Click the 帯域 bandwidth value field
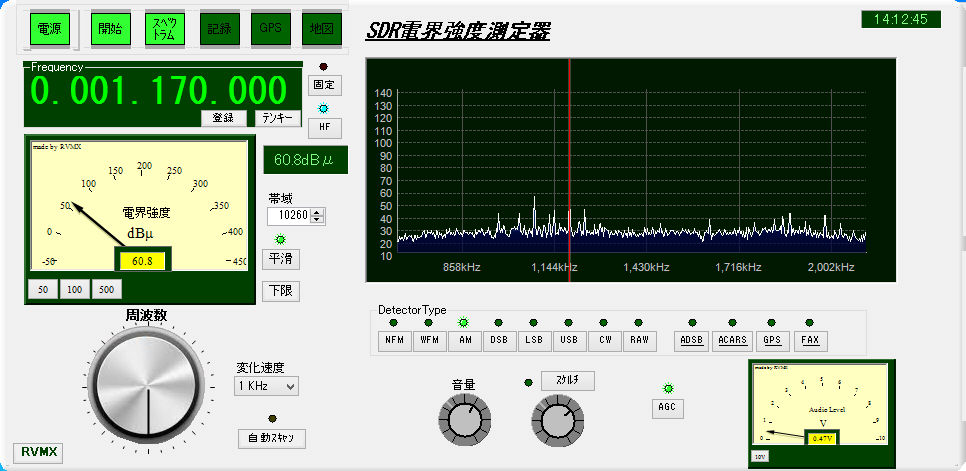The image size is (966, 471). point(289,215)
